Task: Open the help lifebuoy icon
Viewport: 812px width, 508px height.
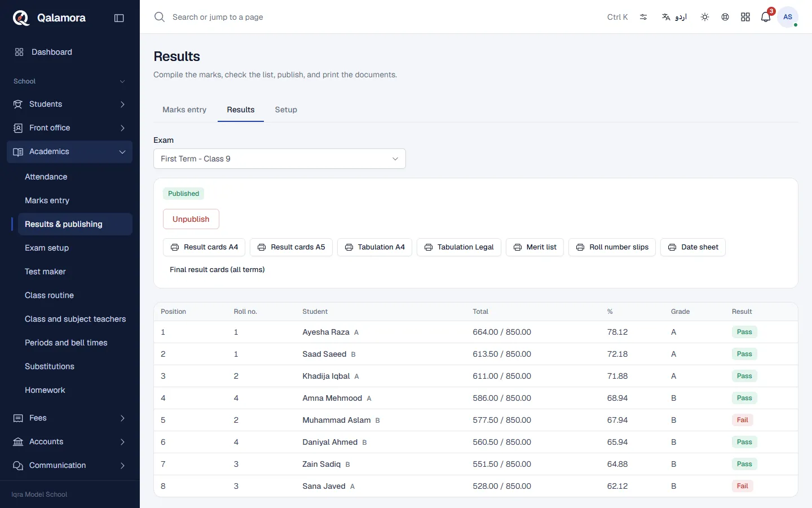Action: [x=725, y=17]
